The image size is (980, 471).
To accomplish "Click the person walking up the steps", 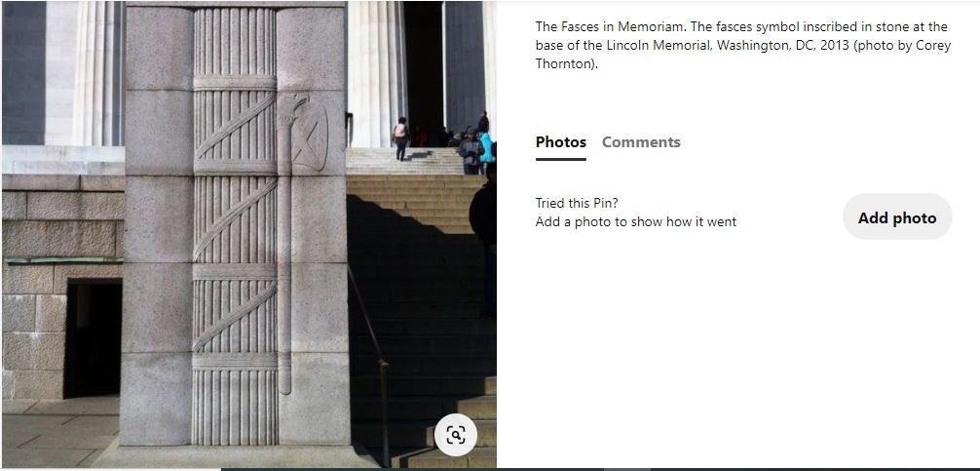I will pos(400,138).
